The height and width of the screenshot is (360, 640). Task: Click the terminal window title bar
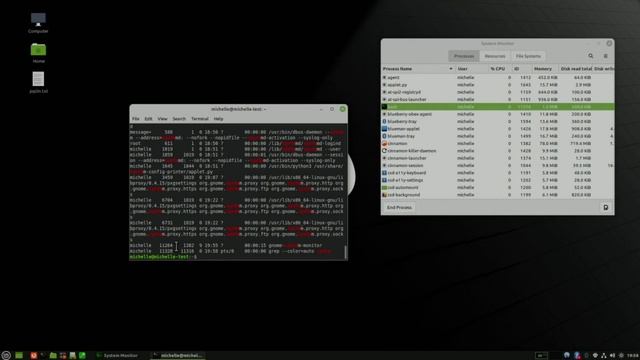tap(238, 109)
